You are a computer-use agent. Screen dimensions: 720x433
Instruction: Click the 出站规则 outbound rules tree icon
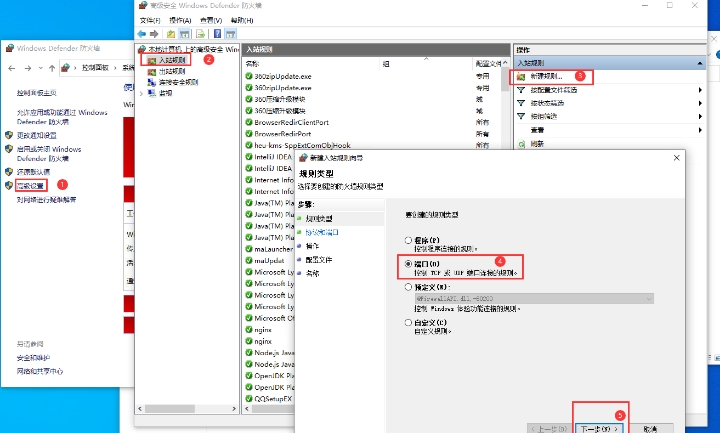152,71
